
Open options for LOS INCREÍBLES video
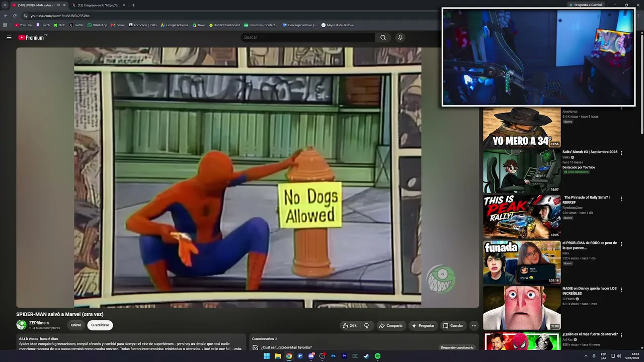[621, 290]
